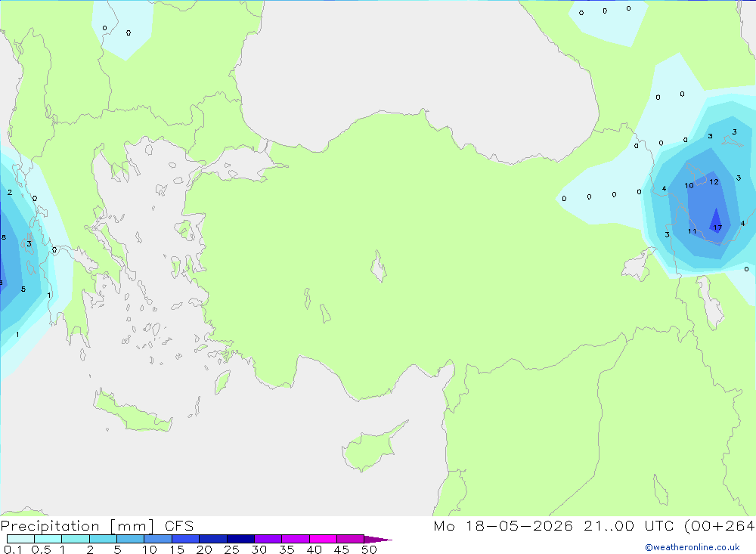Click the '35' legend scale label

pyautogui.click(x=287, y=549)
